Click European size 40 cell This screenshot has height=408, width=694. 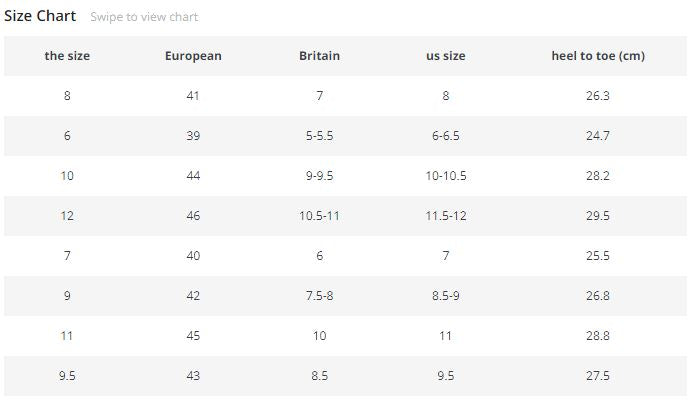tap(193, 256)
